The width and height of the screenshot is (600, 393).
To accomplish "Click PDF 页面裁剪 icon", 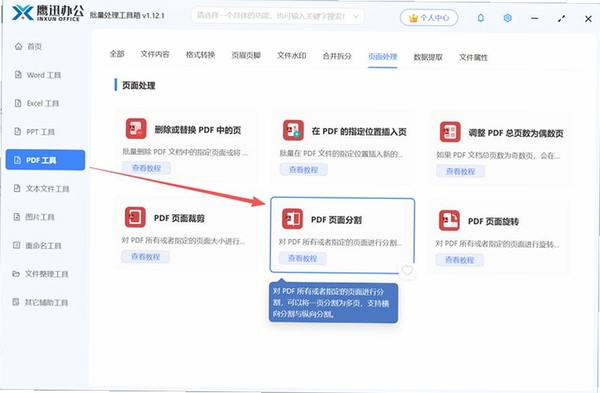I will 135,217.
